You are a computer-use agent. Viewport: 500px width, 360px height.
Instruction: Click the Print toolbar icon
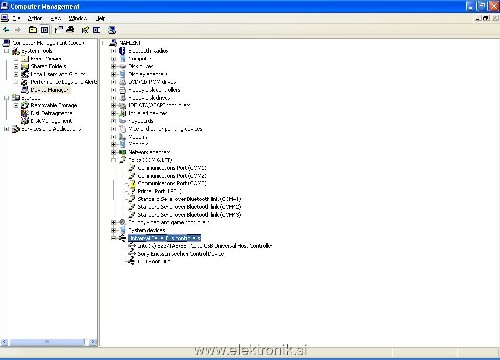[70, 30]
